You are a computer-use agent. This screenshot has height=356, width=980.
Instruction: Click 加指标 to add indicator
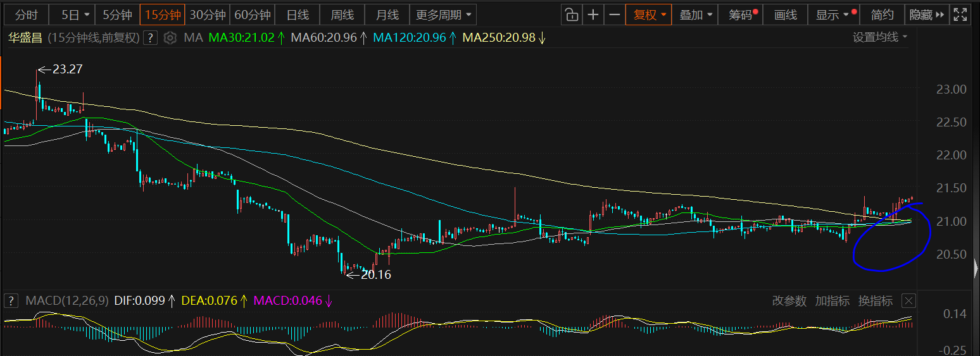[x=832, y=301]
